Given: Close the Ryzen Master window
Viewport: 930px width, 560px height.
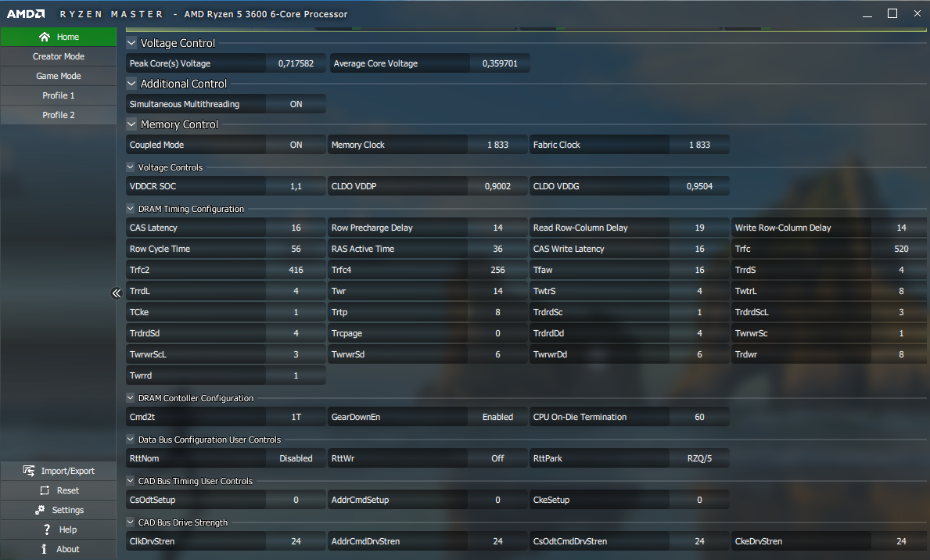Looking at the screenshot, I should pos(917,13).
